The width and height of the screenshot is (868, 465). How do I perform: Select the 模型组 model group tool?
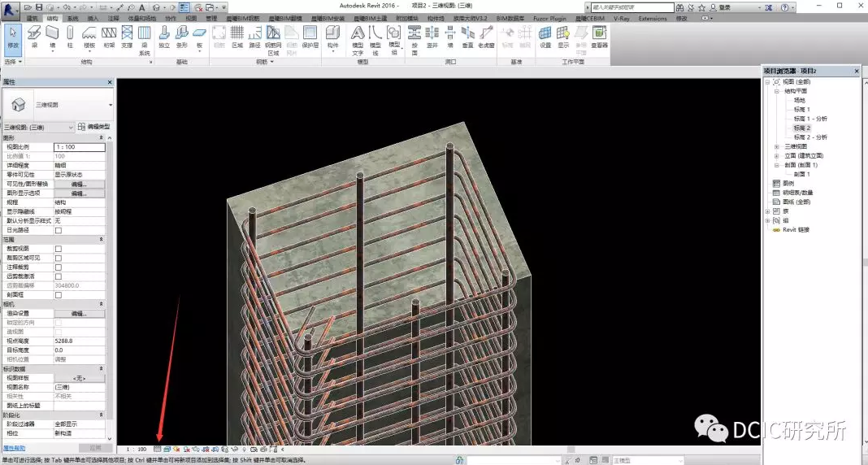pyautogui.click(x=394, y=40)
